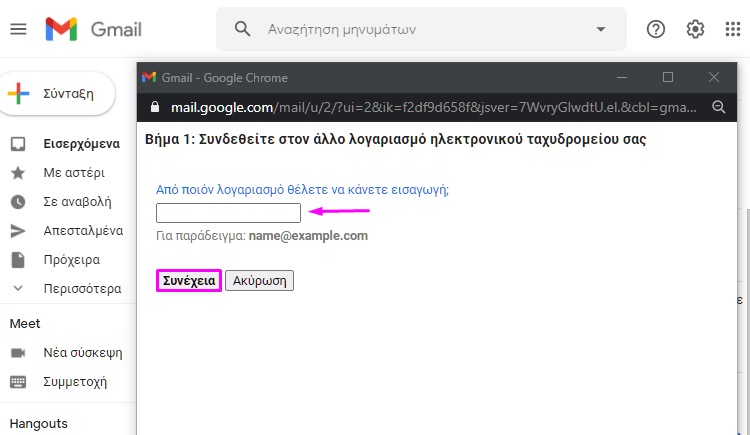Click the Gmail logo envelope icon
Screen dimensions: 750x435
pos(61,29)
